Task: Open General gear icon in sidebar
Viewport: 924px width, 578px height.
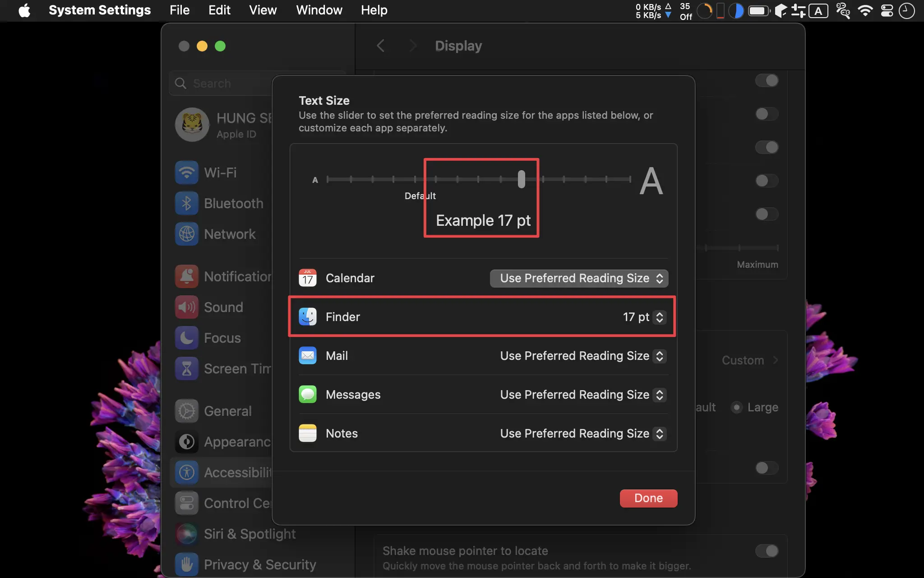Action: coord(186,411)
